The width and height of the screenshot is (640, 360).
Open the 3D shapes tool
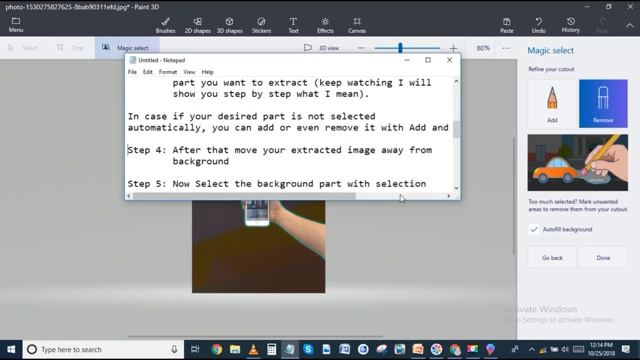coord(229,25)
